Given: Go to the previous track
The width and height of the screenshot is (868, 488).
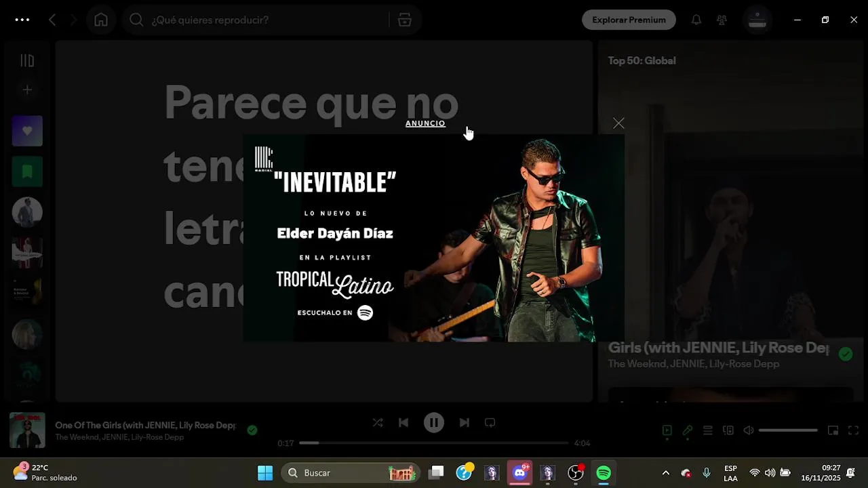Looking at the screenshot, I should point(403,423).
